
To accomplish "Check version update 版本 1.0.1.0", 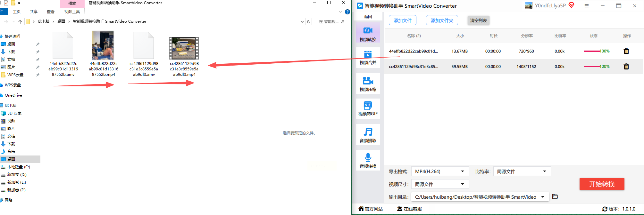I will click(619, 209).
